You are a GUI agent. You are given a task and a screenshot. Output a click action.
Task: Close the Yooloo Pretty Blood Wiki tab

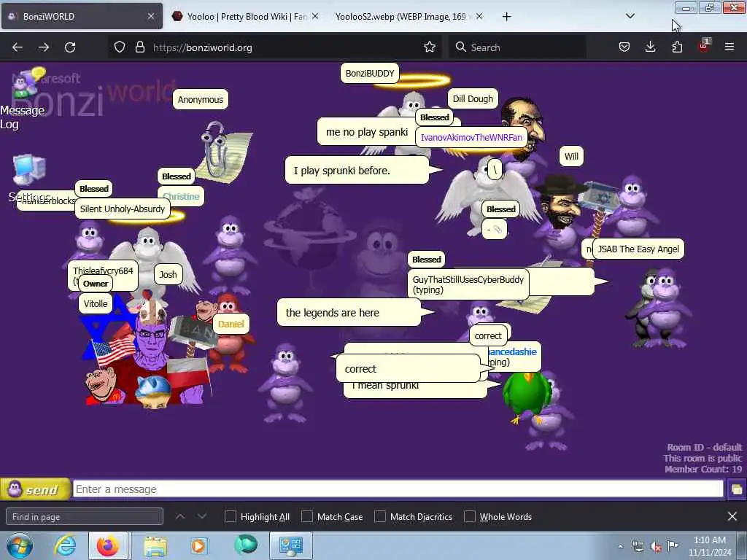[315, 16]
